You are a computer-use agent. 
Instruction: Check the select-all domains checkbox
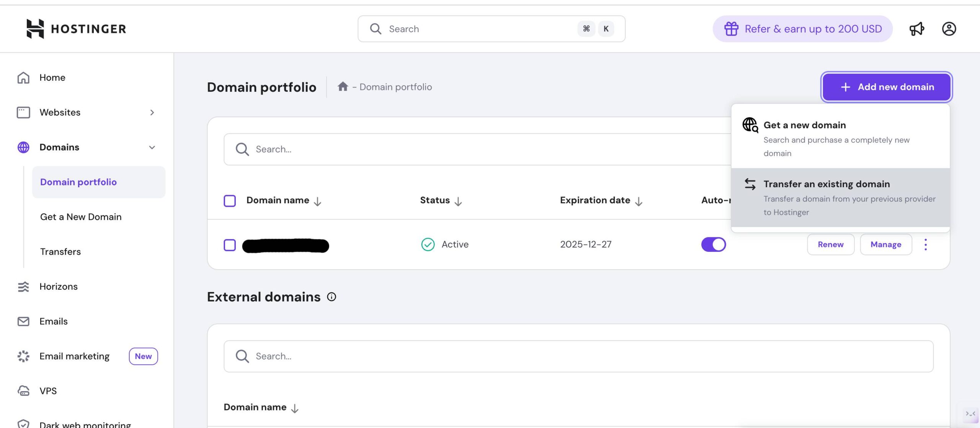[230, 201]
